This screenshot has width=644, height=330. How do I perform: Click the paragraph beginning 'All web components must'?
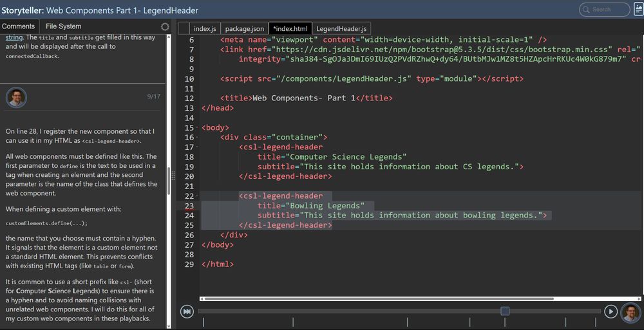pos(81,175)
